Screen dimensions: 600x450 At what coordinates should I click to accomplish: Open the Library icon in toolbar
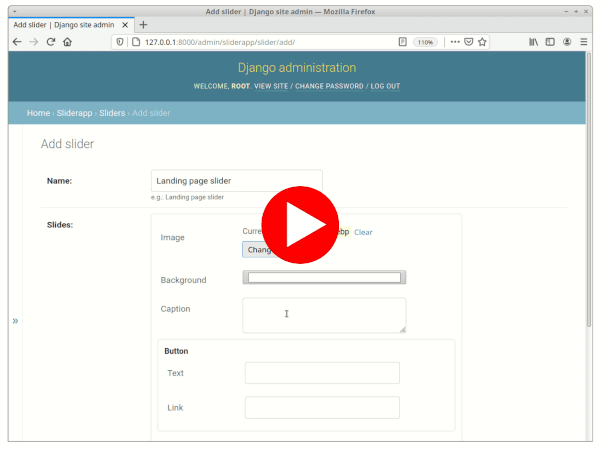pyautogui.click(x=533, y=42)
